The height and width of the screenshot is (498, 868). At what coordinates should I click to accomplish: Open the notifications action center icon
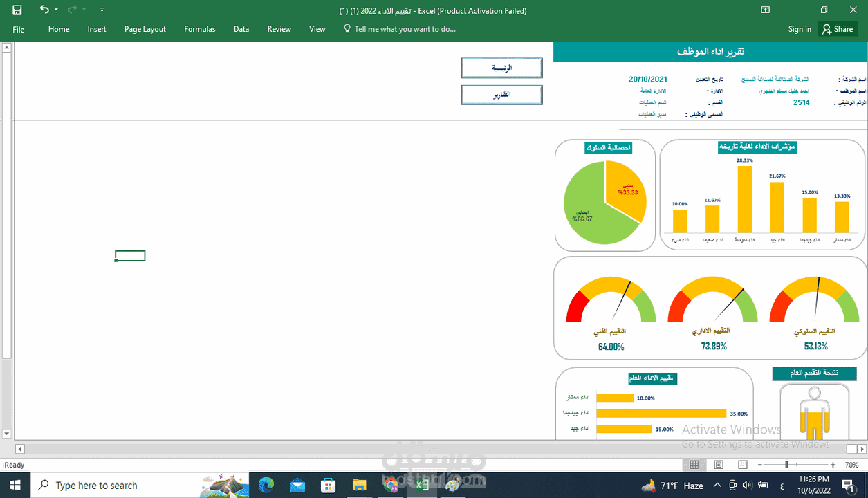click(847, 486)
